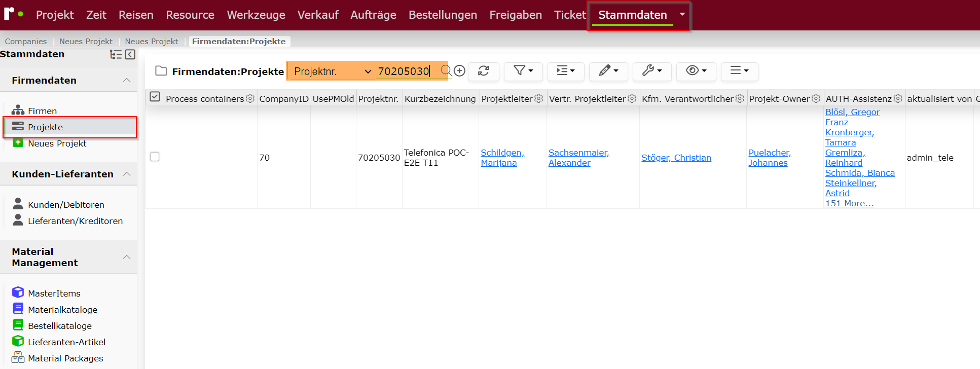Open the Stöger, Christian link
Screen dimensions: 980x369
[676, 158]
